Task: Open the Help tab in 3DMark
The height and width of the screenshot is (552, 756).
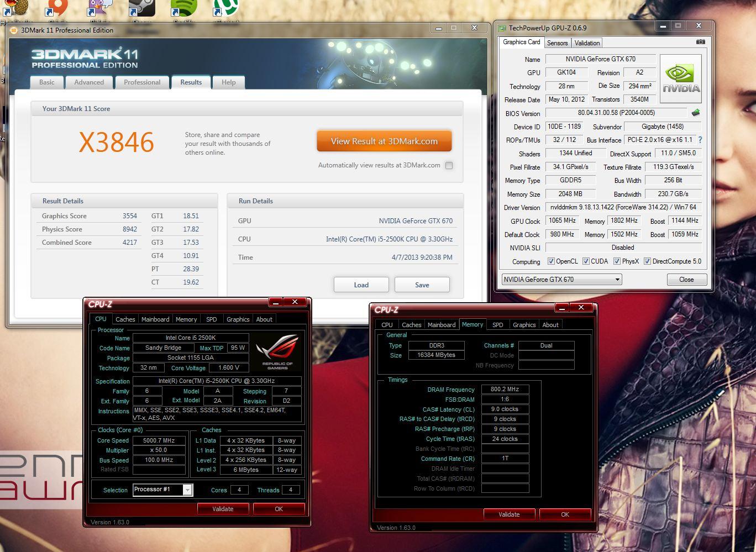Action: (229, 82)
